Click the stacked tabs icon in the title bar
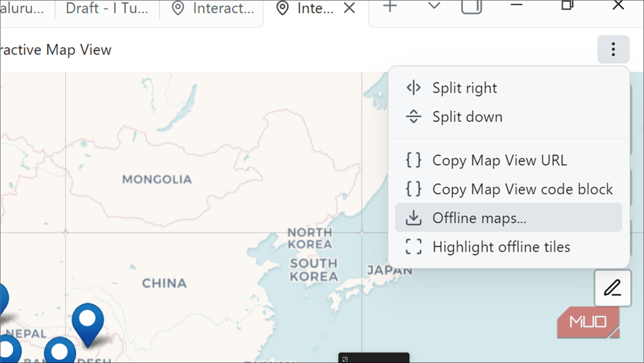 [x=471, y=7]
